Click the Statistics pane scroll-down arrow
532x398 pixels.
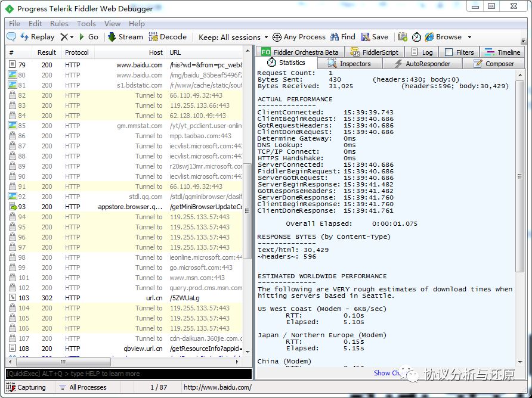click(x=520, y=362)
